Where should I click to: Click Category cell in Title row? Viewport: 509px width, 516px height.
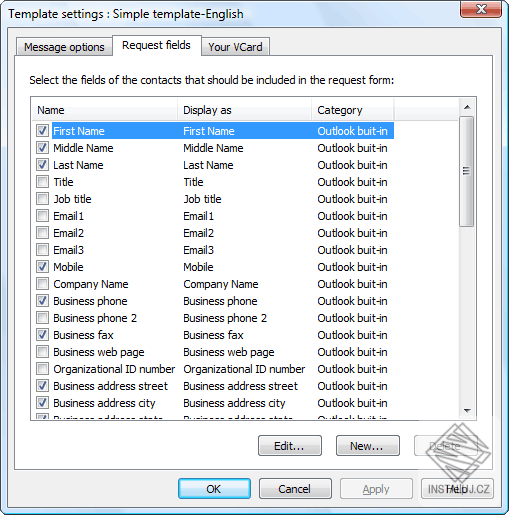352,182
